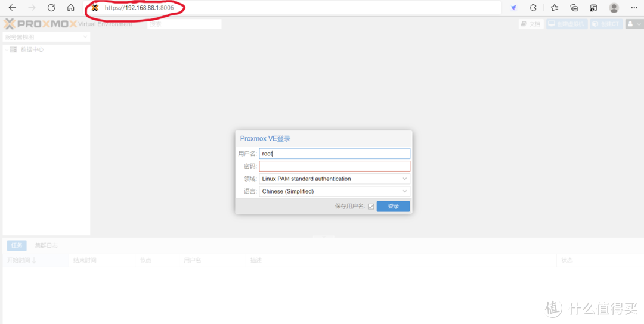Switch to the 集群日志 tab
This screenshot has width=644, height=324.
click(x=46, y=245)
